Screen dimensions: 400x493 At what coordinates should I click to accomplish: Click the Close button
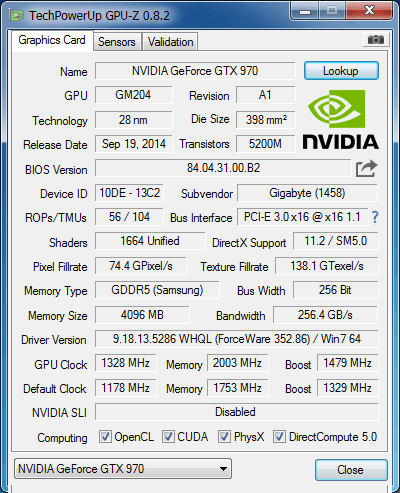tap(351, 470)
